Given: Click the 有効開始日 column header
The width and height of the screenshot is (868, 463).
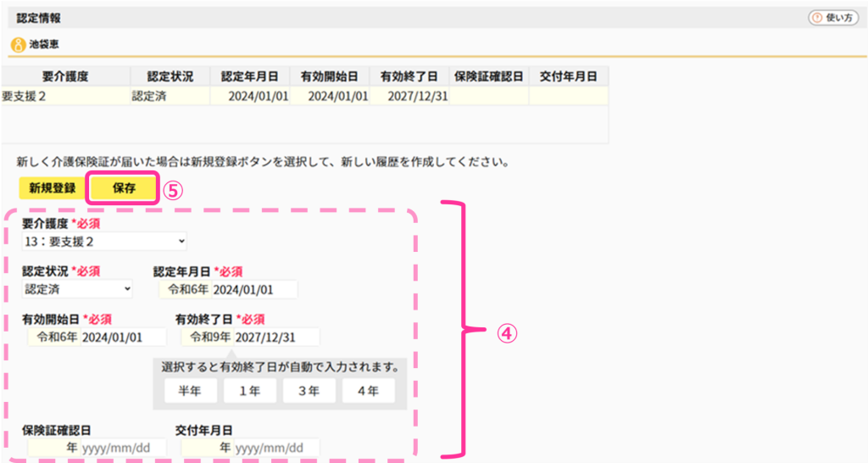Looking at the screenshot, I should [330, 77].
